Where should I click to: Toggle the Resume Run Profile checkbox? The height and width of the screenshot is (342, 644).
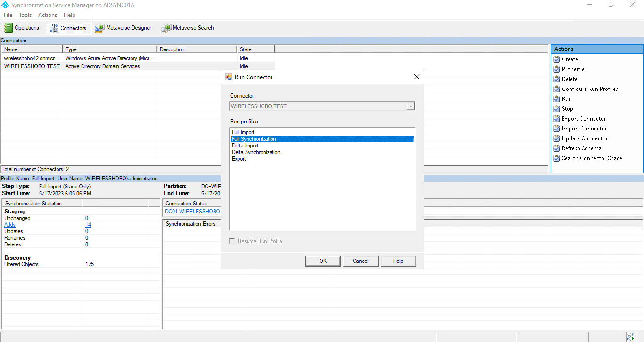tap(232, 241)
